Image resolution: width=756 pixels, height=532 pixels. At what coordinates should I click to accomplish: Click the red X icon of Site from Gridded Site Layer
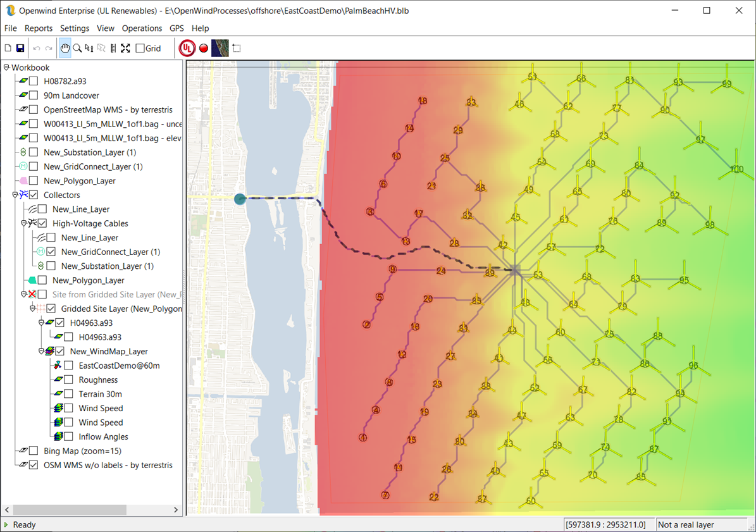[32, 294]
